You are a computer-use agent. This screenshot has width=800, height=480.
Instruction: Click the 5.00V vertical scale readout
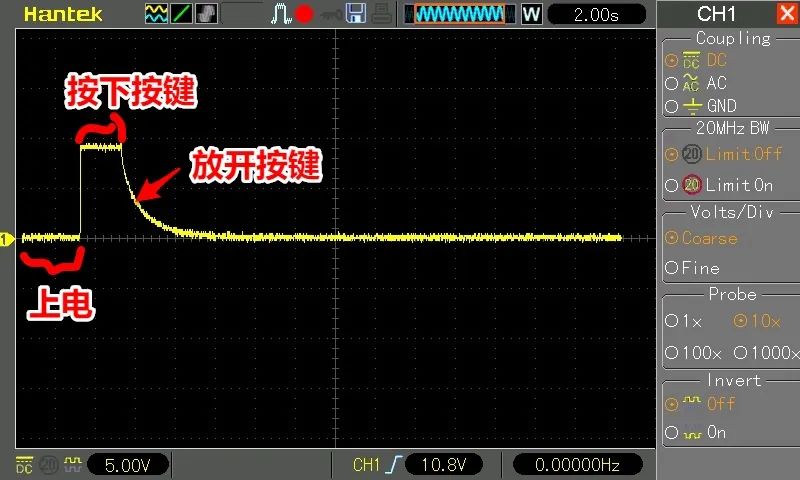(128, 465)
